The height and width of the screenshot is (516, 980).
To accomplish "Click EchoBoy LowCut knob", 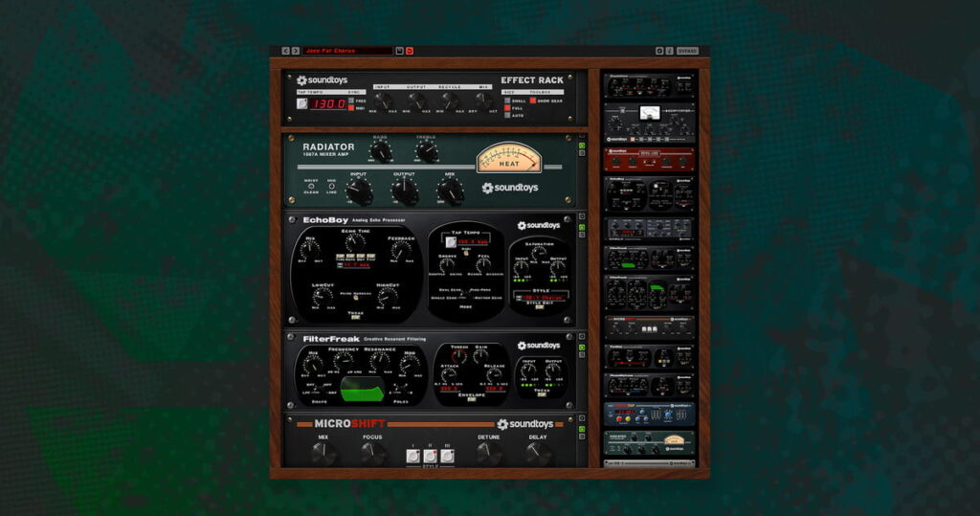I will pyautogui.click(x=323, y=297).
